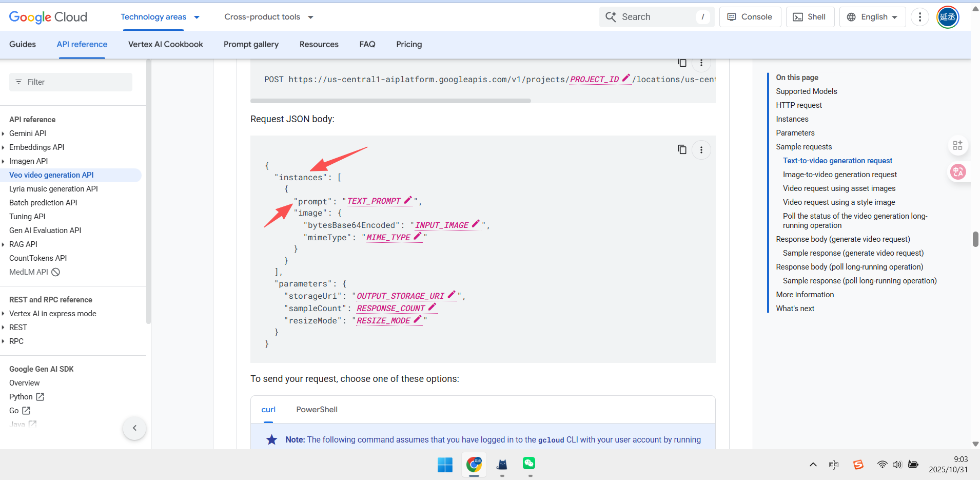The height and width of the screenshot is (480, 980).
Task: Edit the TEXT_PROMPT placeholder pencil icon
Action: tap(408, 200)
